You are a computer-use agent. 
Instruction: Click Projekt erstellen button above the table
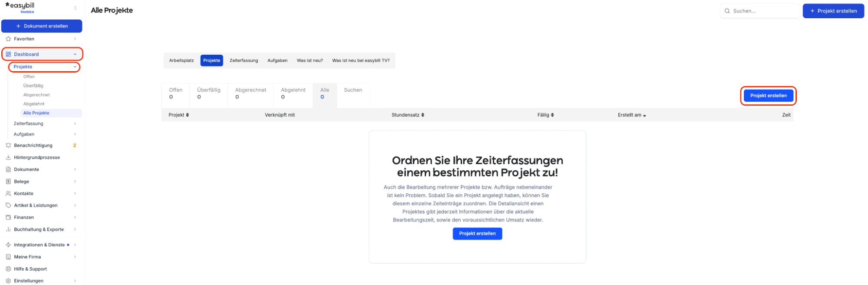point(768,96)
